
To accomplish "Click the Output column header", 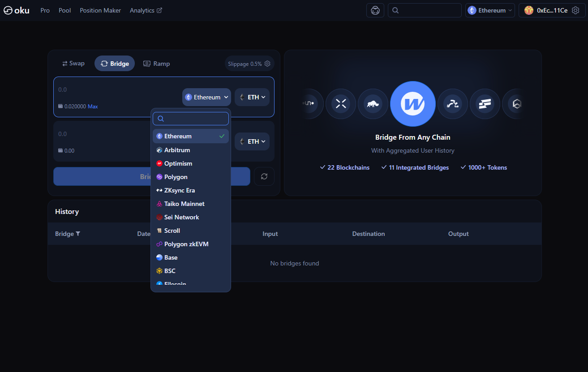I will tap(459, 234).
